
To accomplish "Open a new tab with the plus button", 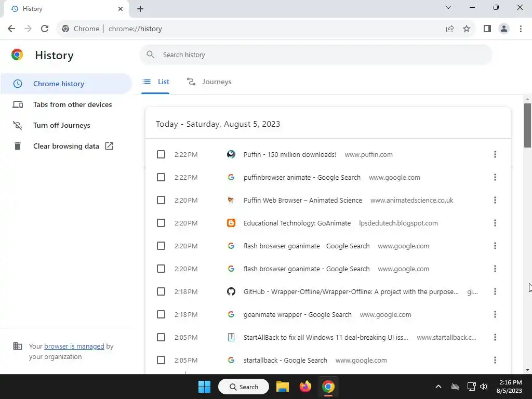I will tap(140, 9).
